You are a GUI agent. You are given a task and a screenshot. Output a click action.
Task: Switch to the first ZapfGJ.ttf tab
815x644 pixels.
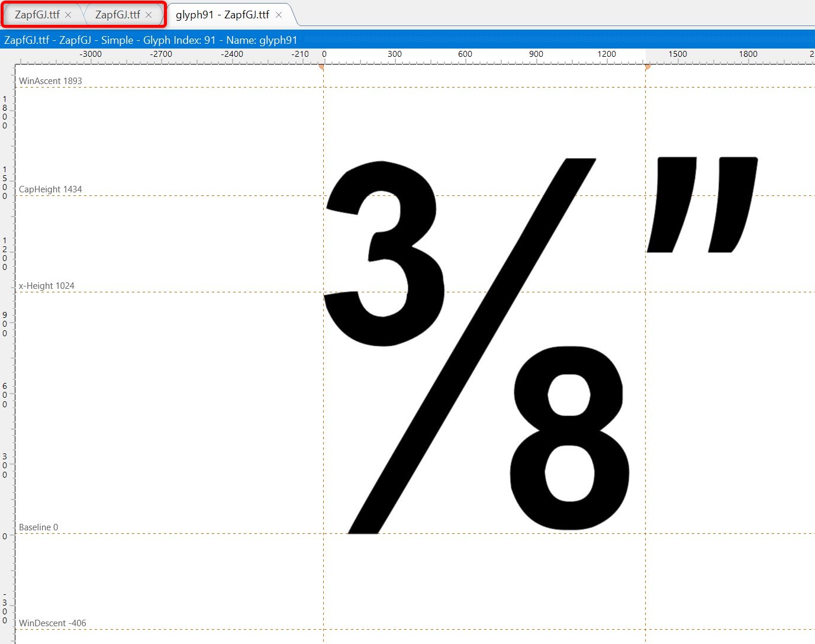[x=37, y=15]
